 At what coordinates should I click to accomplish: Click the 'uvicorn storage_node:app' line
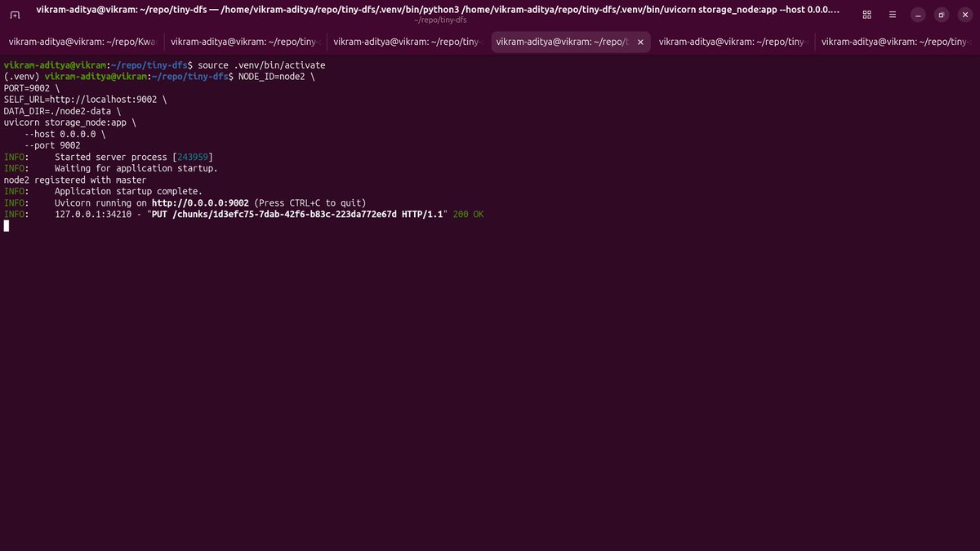pyautogui.click(x=69, y=122)
